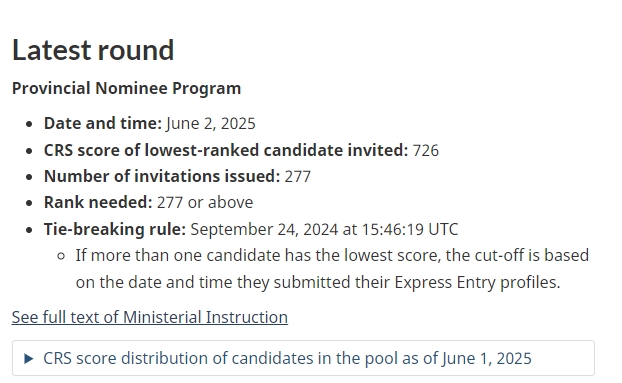
Task: Open the full text of Ministerial Instruction link
Action: [150, 317]
